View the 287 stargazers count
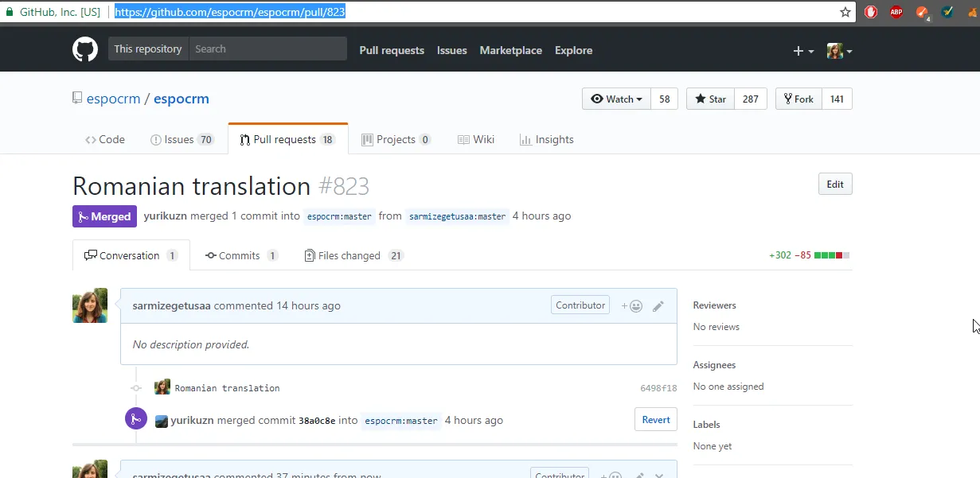Image resolution: width=980 pixels, height=478 pixels. pos(751,99)
